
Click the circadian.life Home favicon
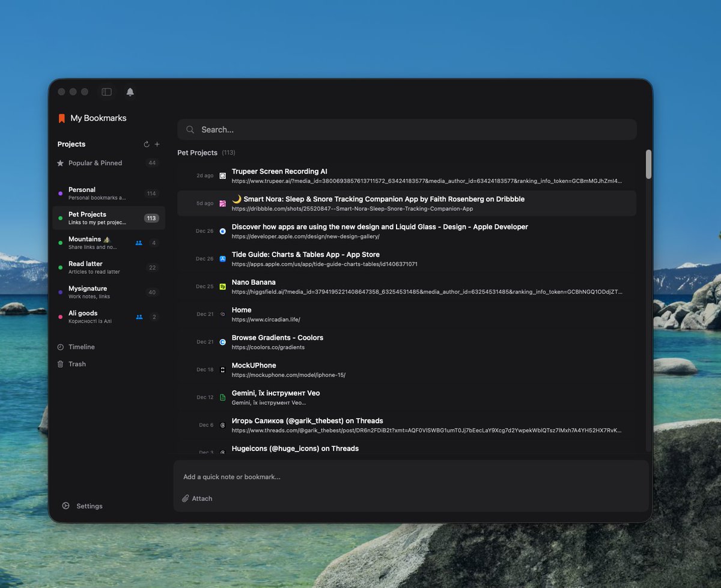[222, 314]
